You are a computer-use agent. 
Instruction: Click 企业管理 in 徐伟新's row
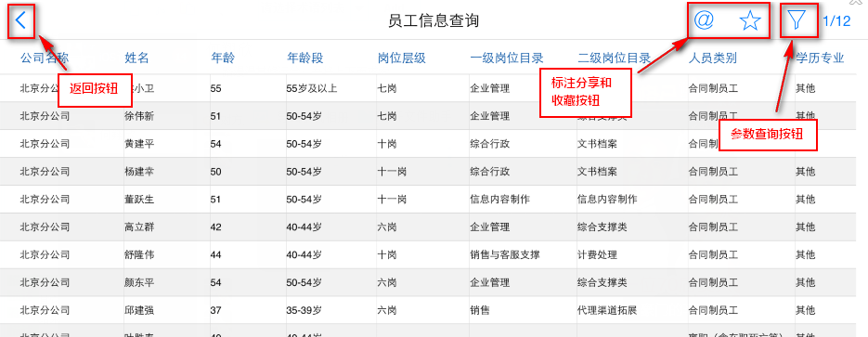coord(489,116)
